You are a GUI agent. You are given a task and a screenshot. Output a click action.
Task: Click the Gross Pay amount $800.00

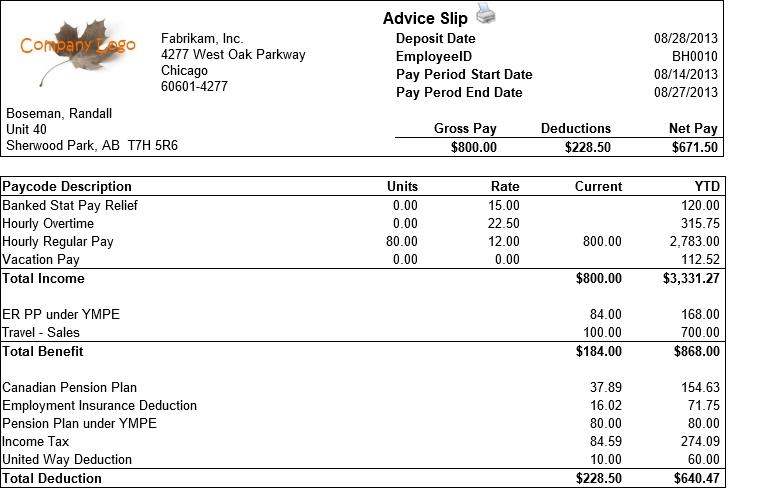(472, 147)
